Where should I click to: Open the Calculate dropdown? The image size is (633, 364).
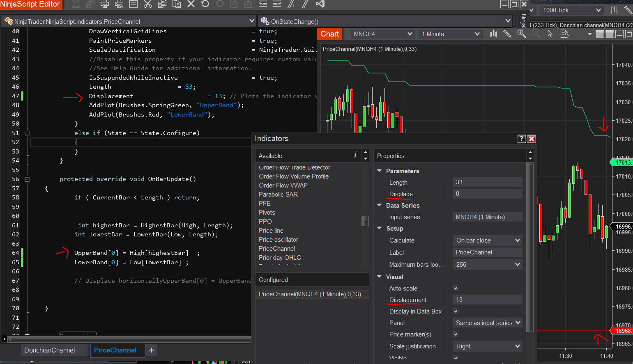pos(487,240)
